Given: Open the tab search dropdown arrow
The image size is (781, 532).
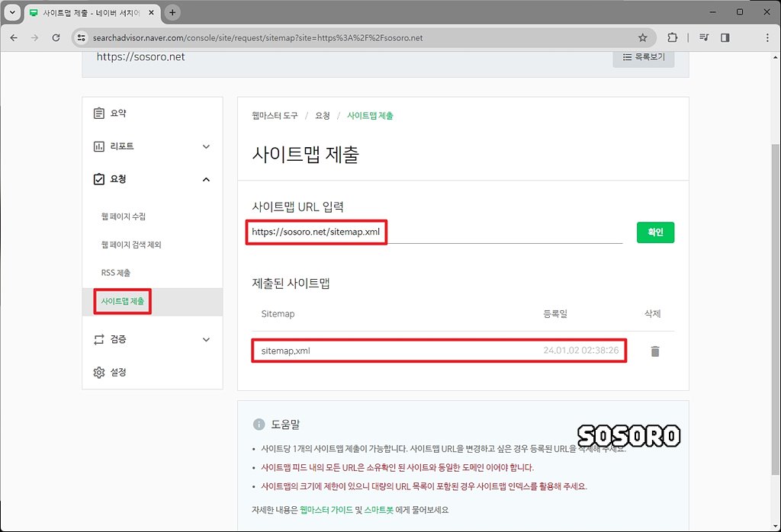Looking at the screenshot, I should [12, 12].
